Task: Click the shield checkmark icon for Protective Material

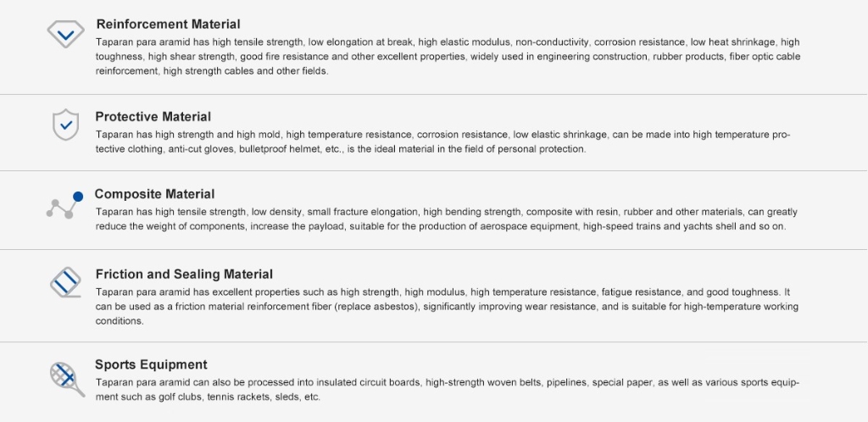Action: click(x=65, y=125)
